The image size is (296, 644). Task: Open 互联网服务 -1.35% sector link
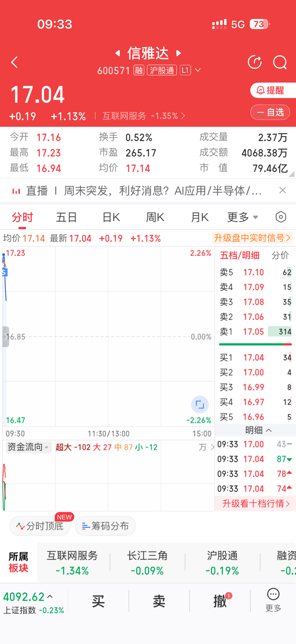(144, 116)
